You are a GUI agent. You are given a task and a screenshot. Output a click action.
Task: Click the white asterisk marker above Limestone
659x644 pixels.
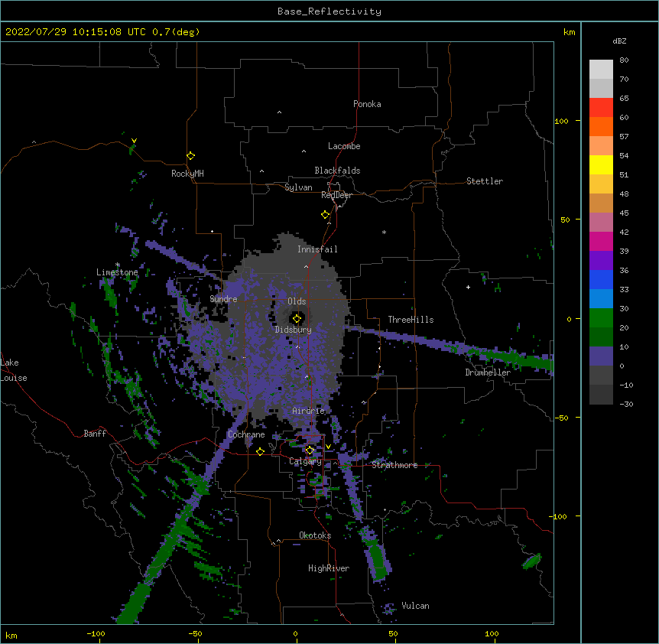click(x=118, y=265)
